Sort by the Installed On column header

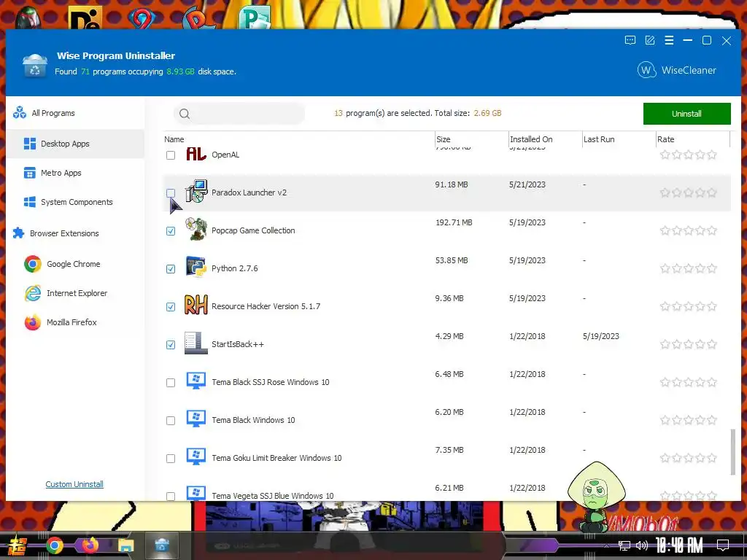coord(531,139)
